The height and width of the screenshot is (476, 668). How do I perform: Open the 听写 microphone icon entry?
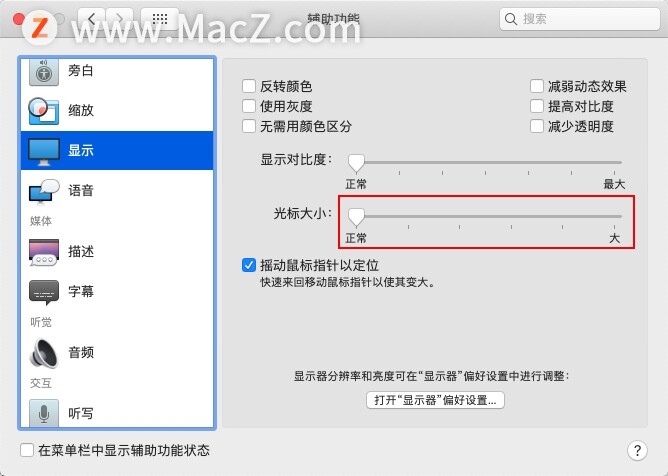tap(44, 413)
